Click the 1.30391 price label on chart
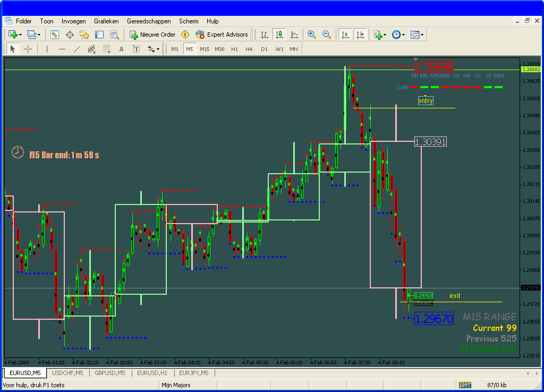Image resolution: width=544 pixels, height=392 pixels. coord(430,142)
